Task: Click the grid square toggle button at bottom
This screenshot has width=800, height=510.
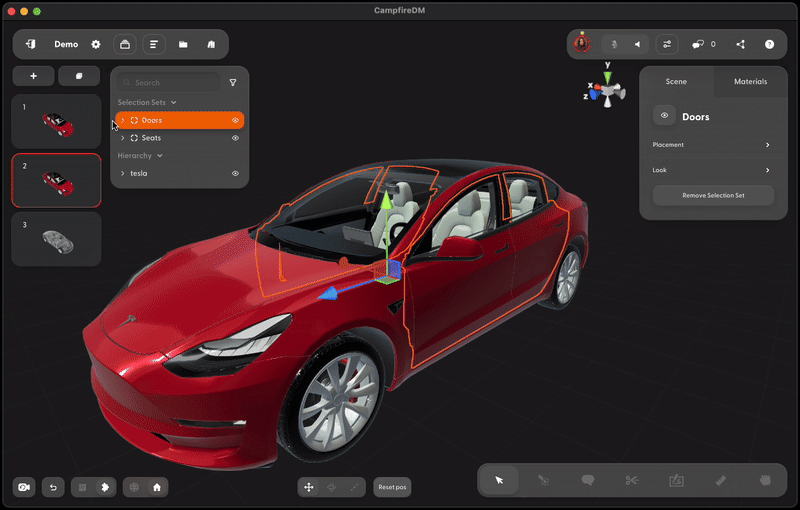Action: (x=83, y=487)
